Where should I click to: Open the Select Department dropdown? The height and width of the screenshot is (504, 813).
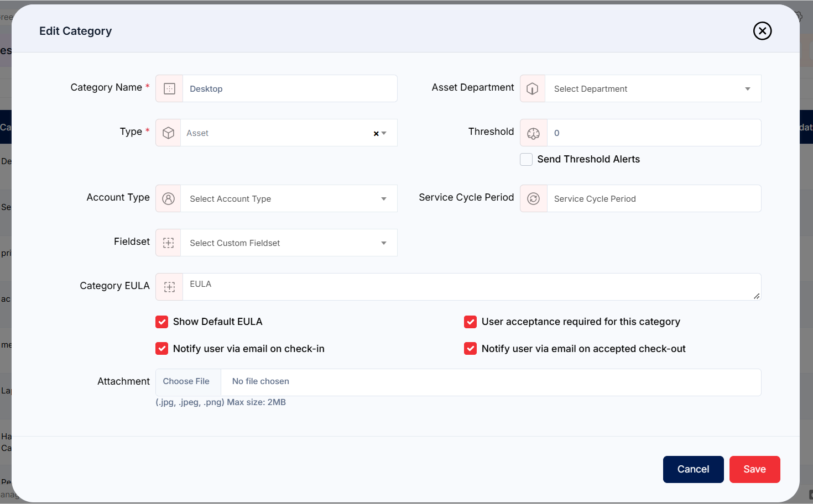653,88
